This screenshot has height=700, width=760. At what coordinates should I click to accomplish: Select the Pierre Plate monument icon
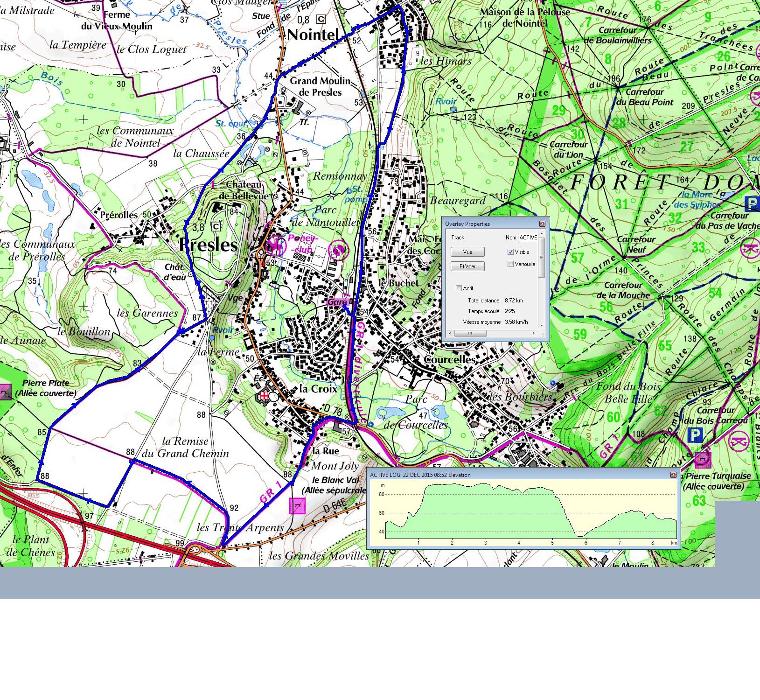tap(5, 391)
